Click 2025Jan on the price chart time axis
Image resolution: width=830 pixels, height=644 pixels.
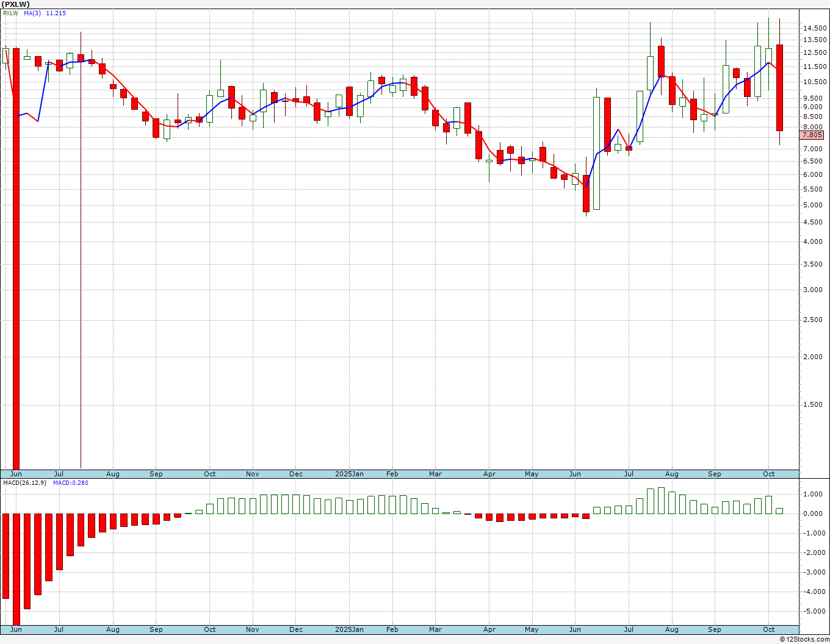point(350,474)
